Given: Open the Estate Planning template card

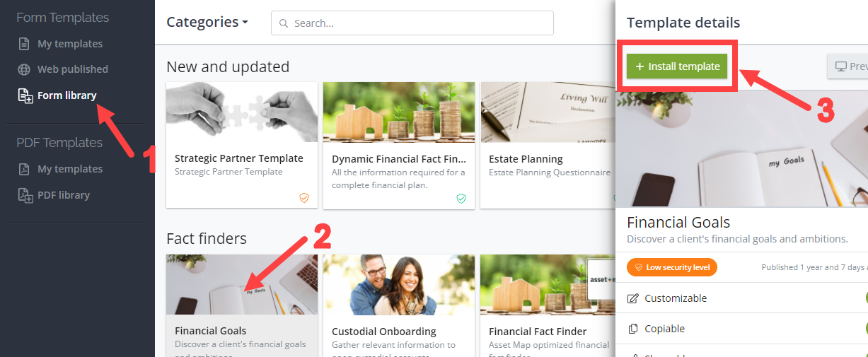Looking at the screenshot, I should (548, 145).
